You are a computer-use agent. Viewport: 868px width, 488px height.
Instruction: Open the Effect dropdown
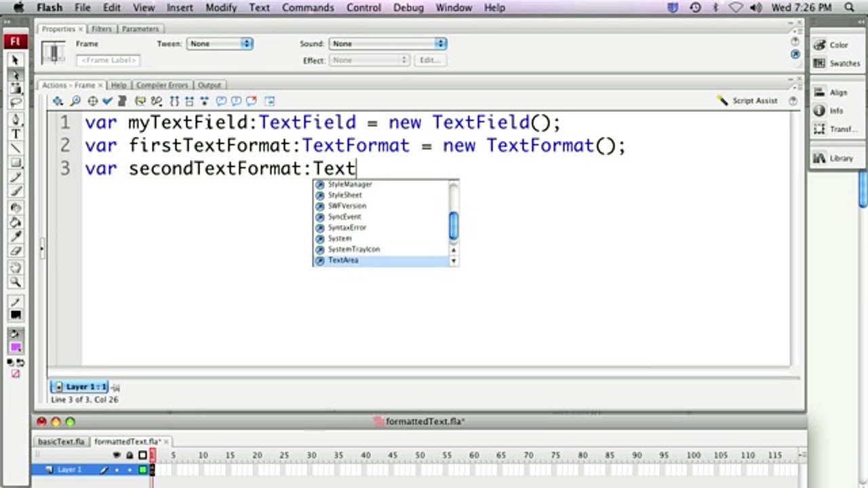[x=370, y=60]
